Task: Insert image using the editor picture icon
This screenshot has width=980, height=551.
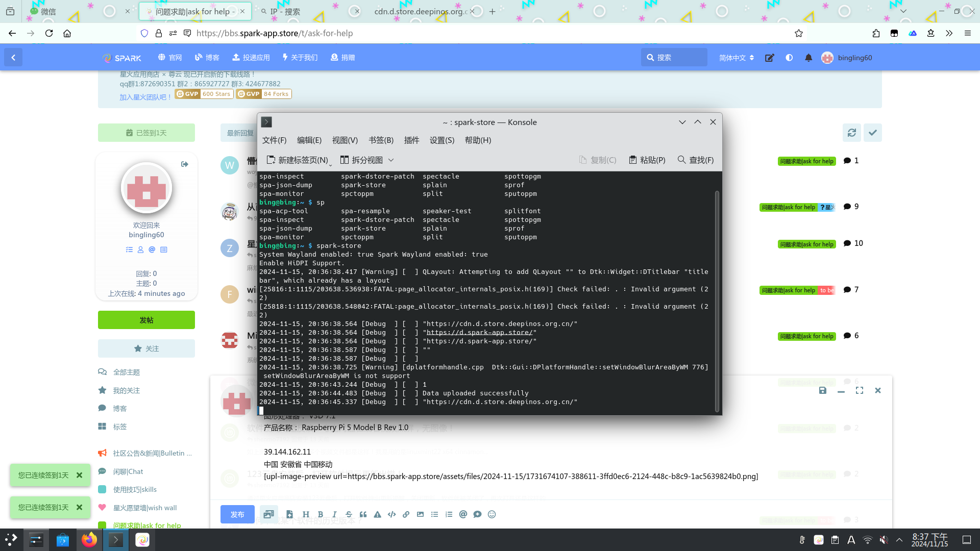Action: point(420,514)
